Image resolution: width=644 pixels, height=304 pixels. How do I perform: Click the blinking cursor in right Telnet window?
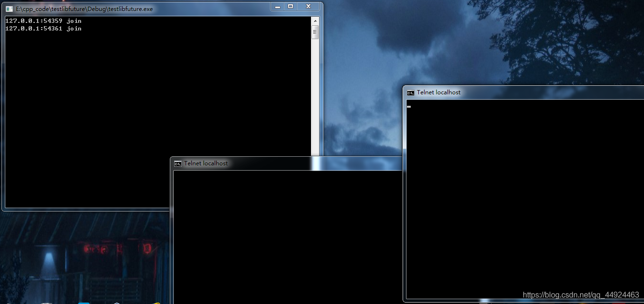409,107
